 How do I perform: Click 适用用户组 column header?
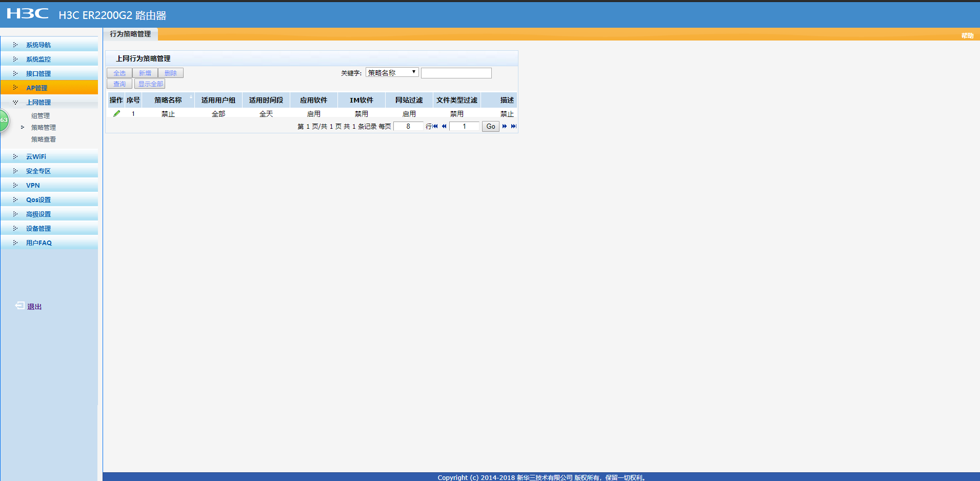click(218, 100)
